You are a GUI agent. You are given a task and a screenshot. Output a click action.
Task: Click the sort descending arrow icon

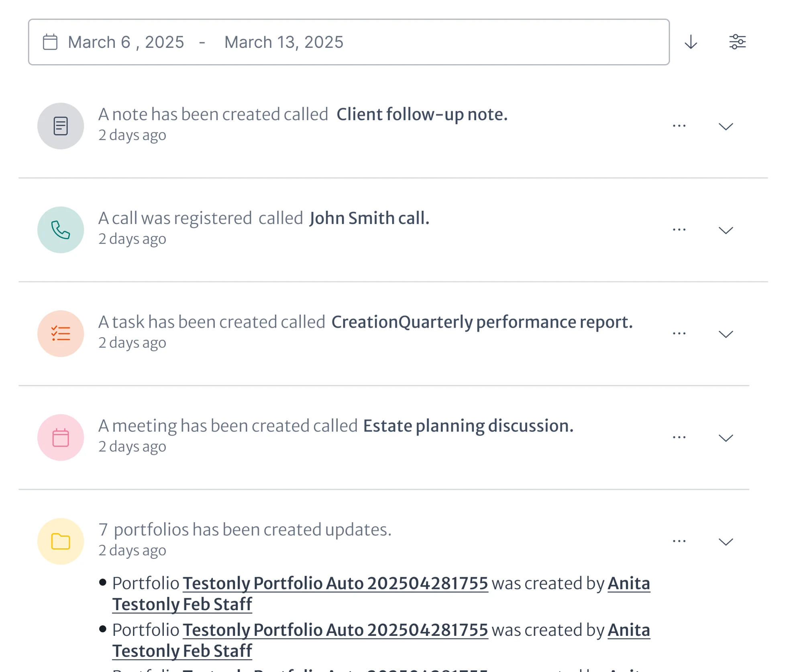point(691,42)
